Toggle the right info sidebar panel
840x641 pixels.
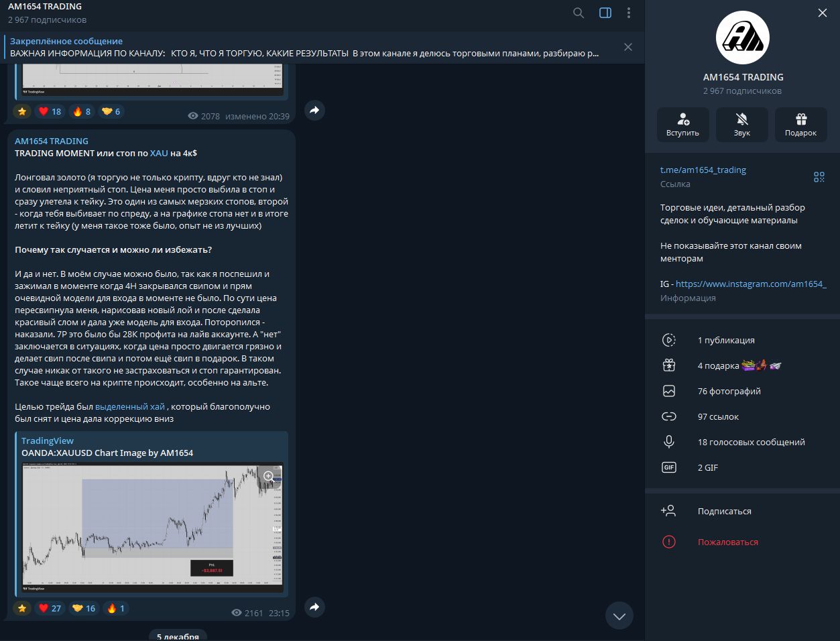click(605, 13)
